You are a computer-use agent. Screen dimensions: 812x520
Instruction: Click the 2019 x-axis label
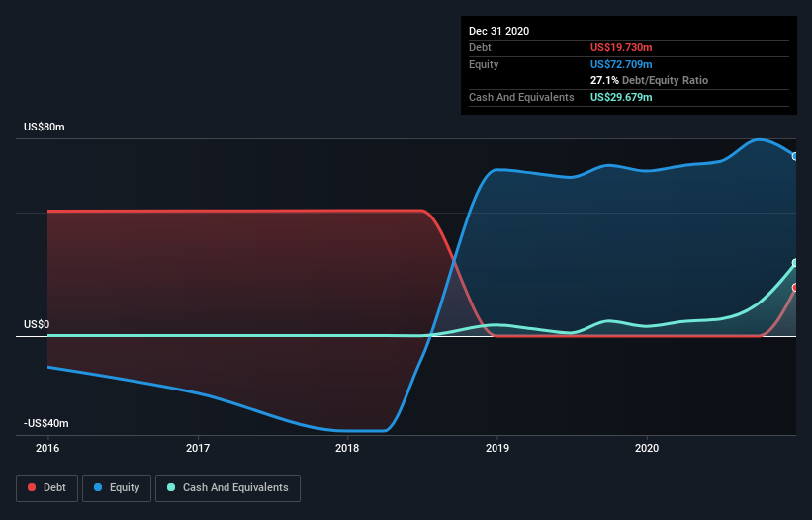(497, 448)
